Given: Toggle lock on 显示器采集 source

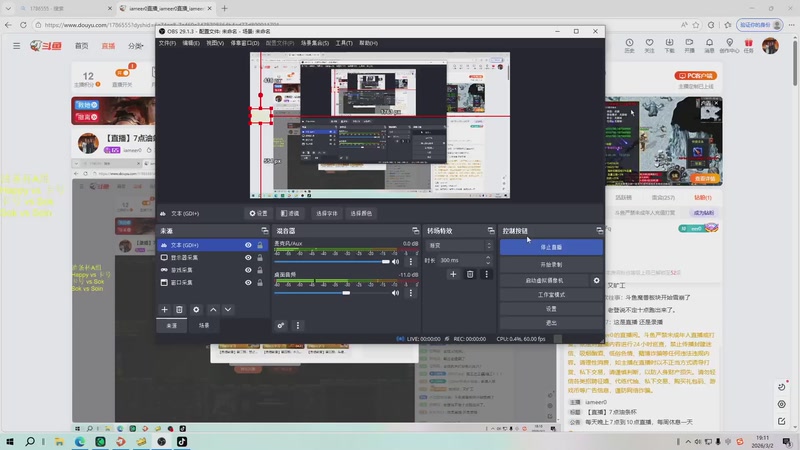Looking at the screenshot, I should (x=260, y=258).
